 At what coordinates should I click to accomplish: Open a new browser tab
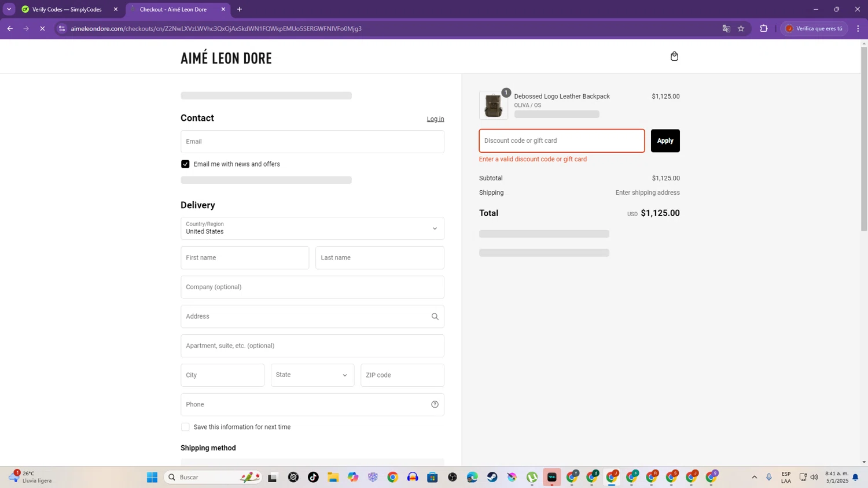[x=240, y=9]
